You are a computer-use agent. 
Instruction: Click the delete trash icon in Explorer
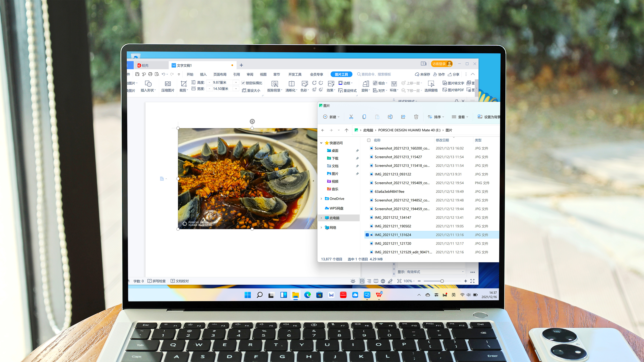pyautogui.click(x=416, y=117)
